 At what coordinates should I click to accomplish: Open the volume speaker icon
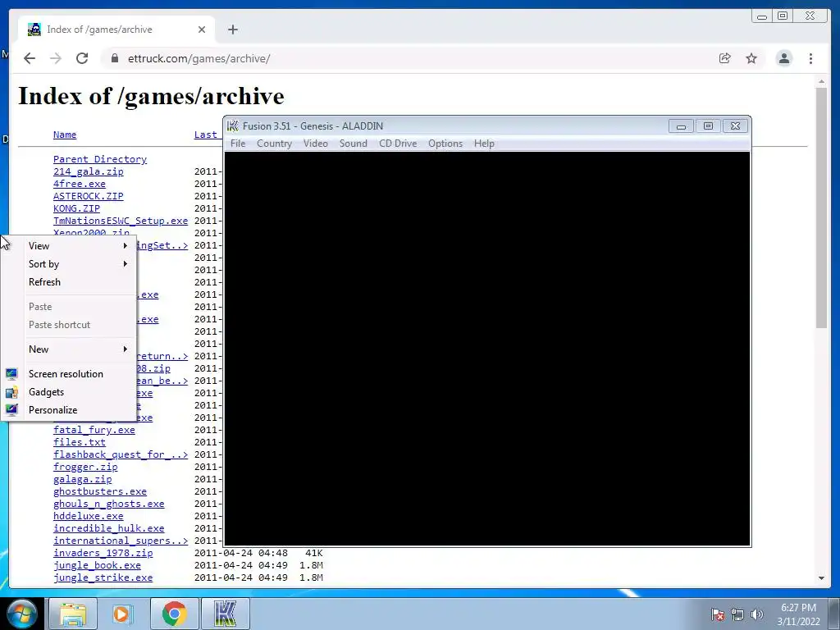(757, 614)
